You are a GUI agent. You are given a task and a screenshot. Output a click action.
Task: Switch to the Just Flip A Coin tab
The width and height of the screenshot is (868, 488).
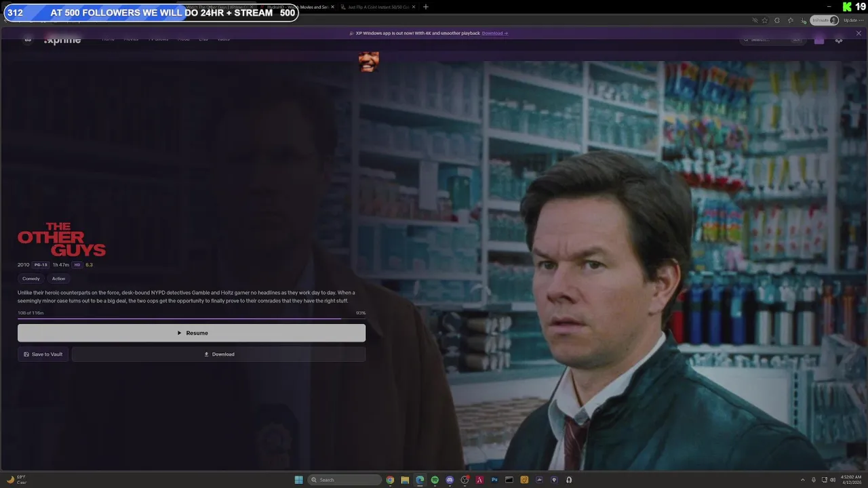pos(377,7)
